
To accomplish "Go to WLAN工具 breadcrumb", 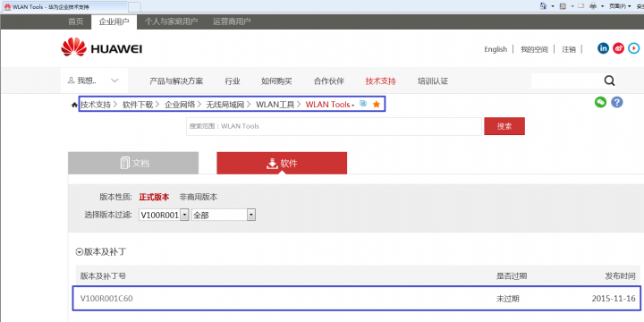I will coord(275,105).
